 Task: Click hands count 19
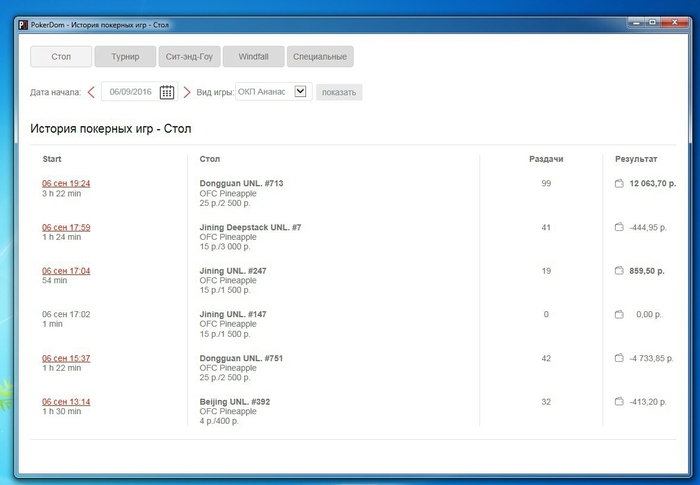point(546,271)
